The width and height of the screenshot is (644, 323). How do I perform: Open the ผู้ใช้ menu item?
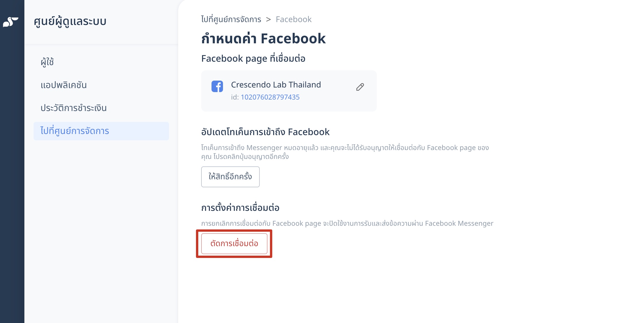47,62
